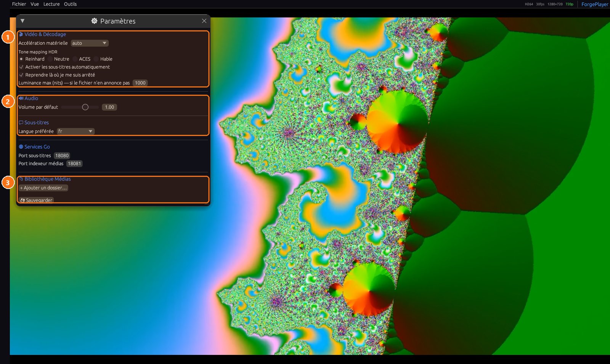Select the ACES tone mapping radio button

tap(75, 59)
